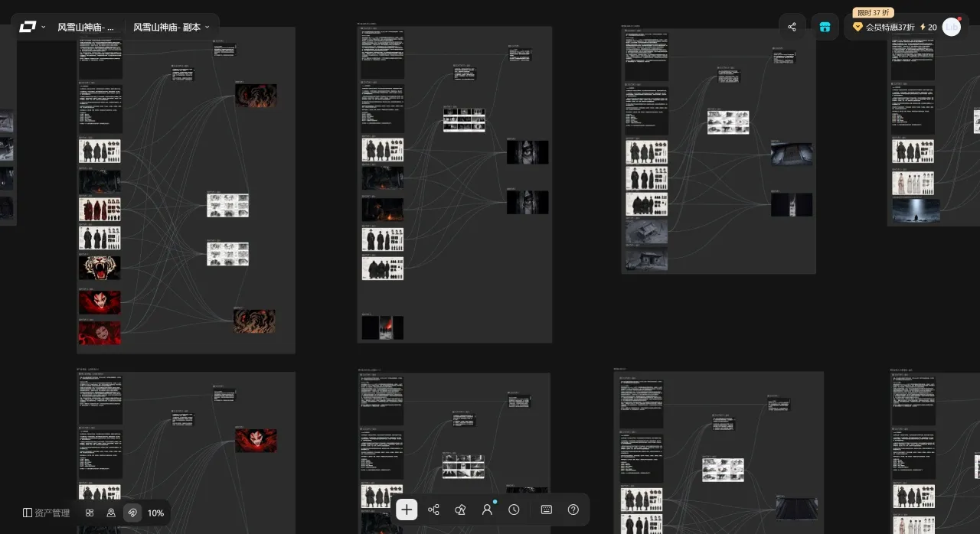
Task: Click the plus add-node button
Action: [407, 510]
